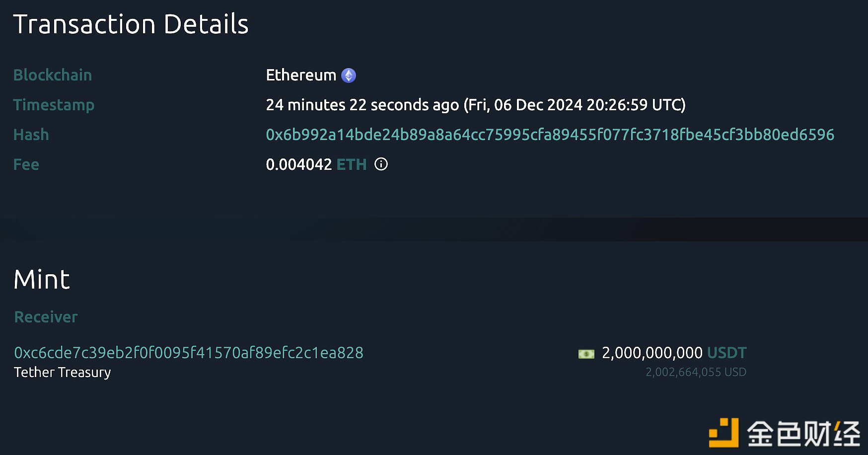The image size is (868, 455).
Task: Click the golden square logo in bottom right
Action: (x=724, y=432)
